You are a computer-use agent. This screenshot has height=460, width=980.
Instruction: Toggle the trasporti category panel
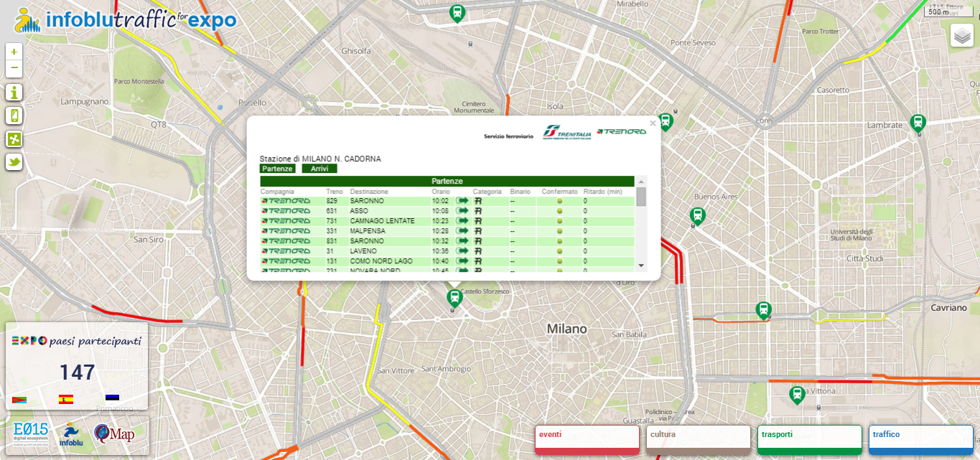point(809,439)
